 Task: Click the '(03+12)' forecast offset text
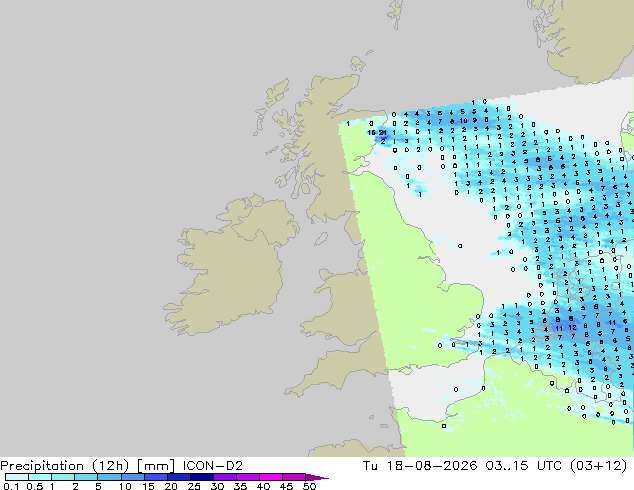pos(598,466)
